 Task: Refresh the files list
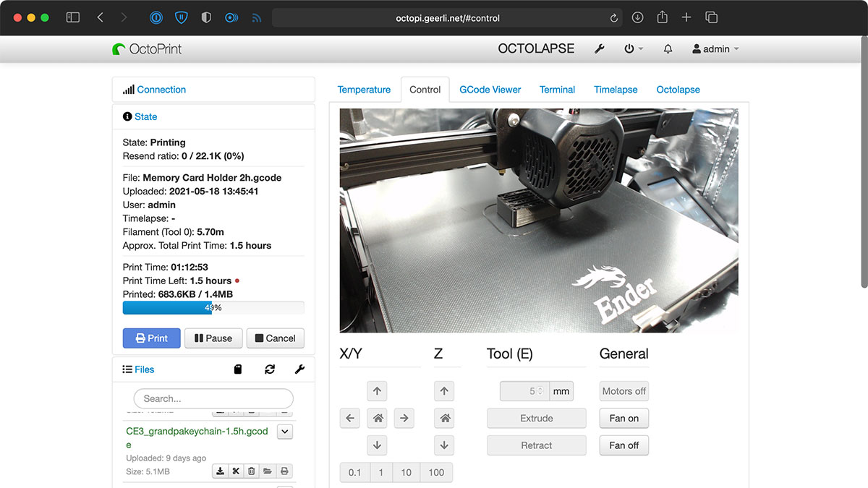(x=270, y=369)
